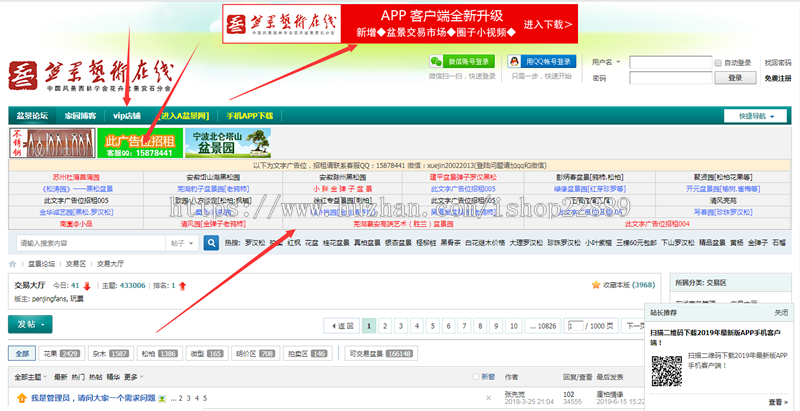Go to page 5 in pagination
The image size is (800, 411).
pyautogui.click(x=433, y=326)
